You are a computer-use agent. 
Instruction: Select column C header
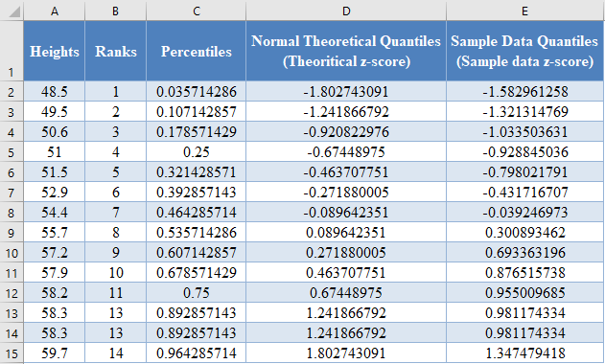click(x=197, y=11)
